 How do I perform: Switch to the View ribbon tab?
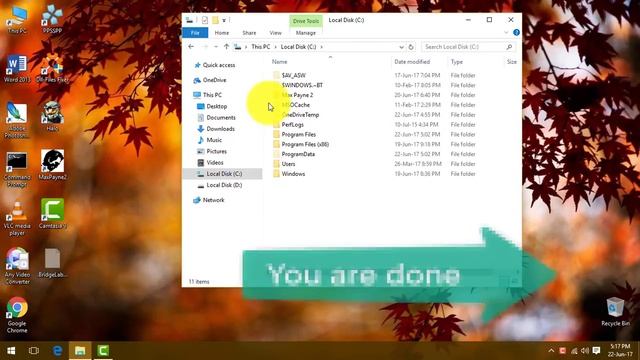coord(276,33)
